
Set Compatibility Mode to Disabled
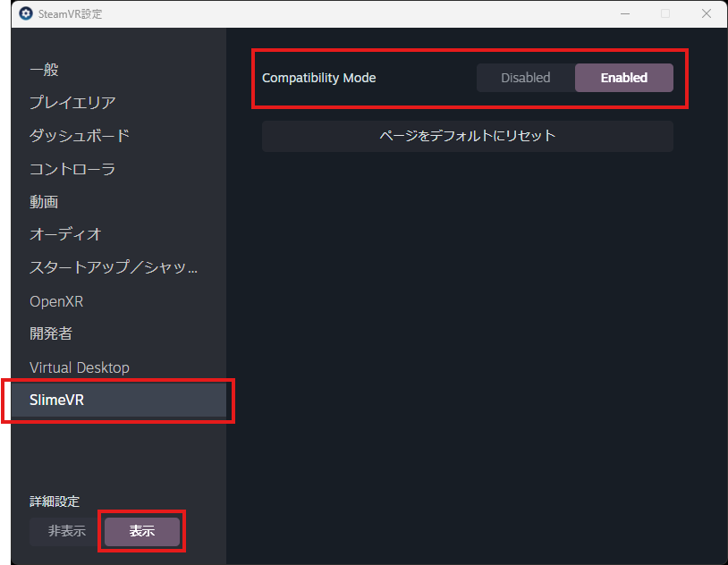click(x=526, y=78)
